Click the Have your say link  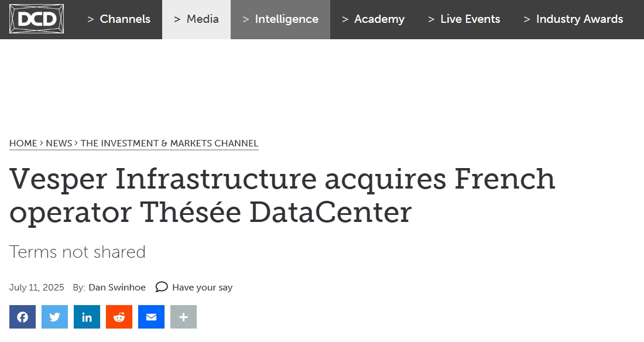(202, 288)
